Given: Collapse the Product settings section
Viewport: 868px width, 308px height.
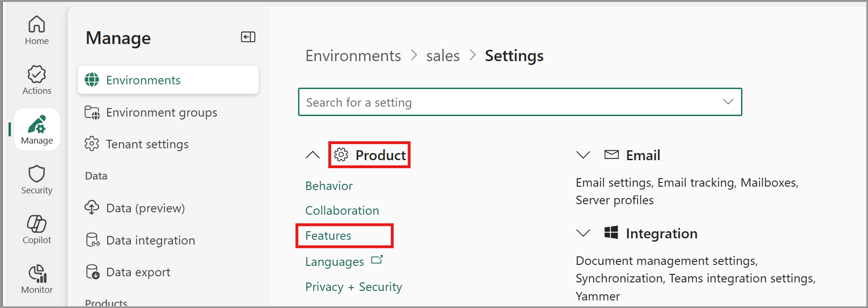Looking at the screenshot, I should click(312, 154).
